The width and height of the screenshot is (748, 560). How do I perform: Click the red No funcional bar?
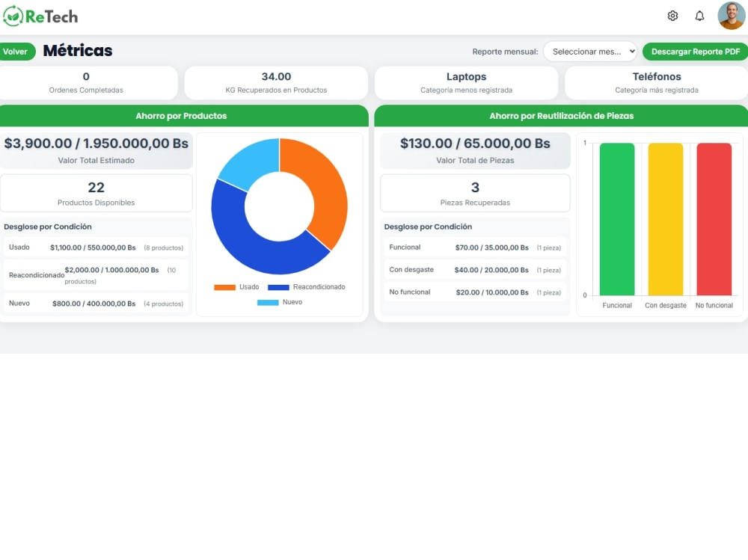tap(714, 219)
